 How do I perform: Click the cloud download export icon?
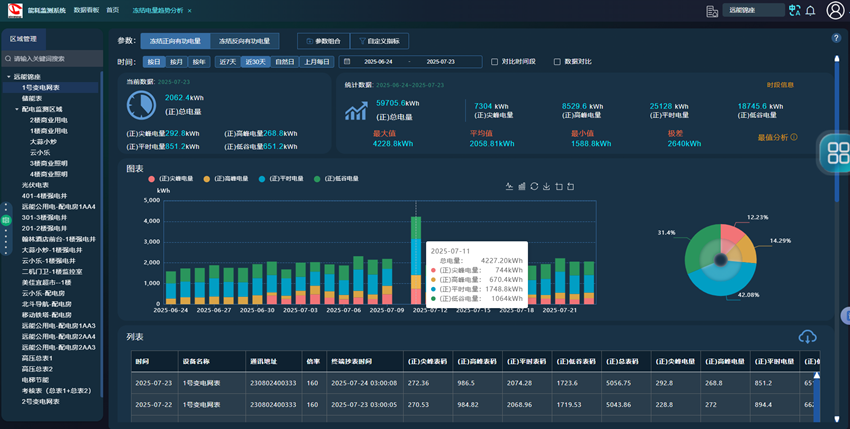807,337
